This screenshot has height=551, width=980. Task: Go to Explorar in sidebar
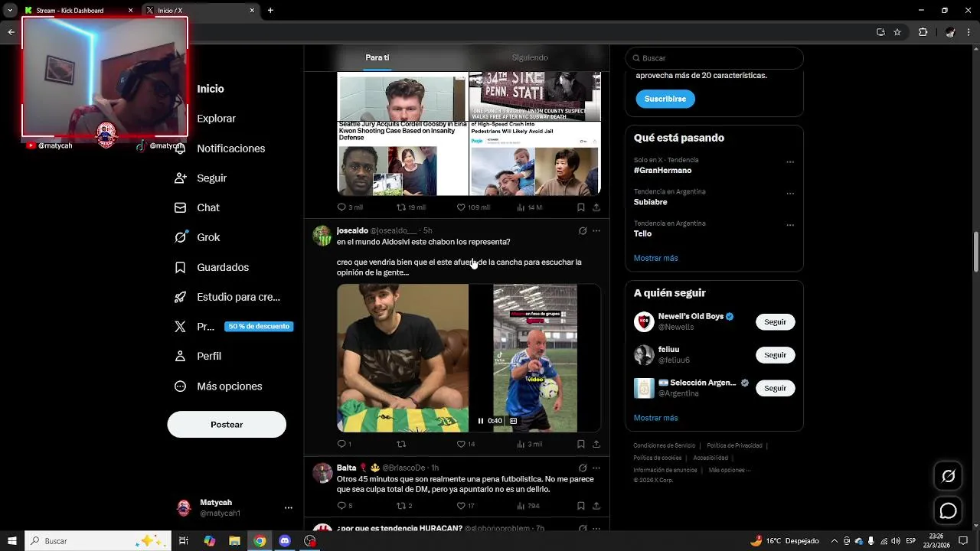point(217,119)
